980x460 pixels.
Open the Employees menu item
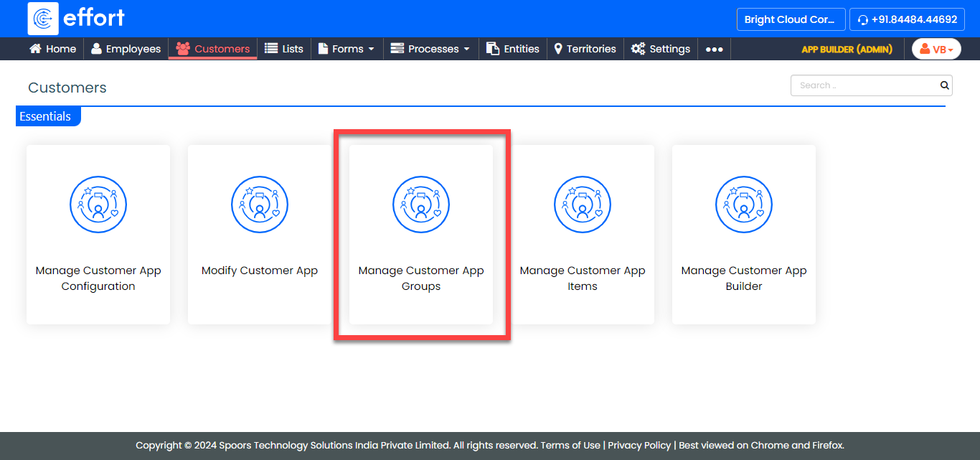coord(126,49)
